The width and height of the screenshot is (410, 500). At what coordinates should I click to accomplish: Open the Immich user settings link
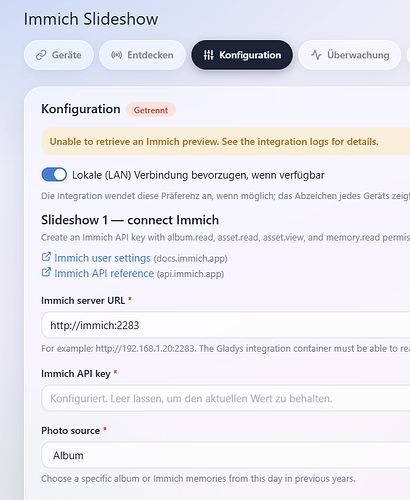(x=102, y=258)
